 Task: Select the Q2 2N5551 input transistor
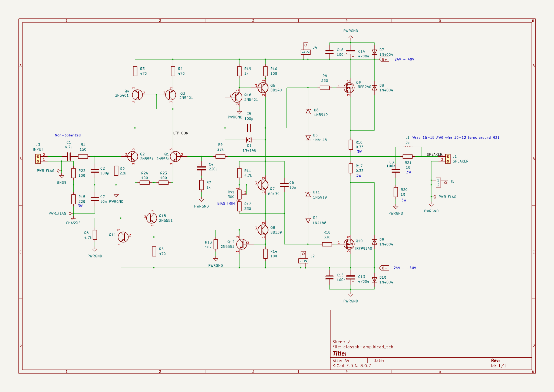[133, 156]
